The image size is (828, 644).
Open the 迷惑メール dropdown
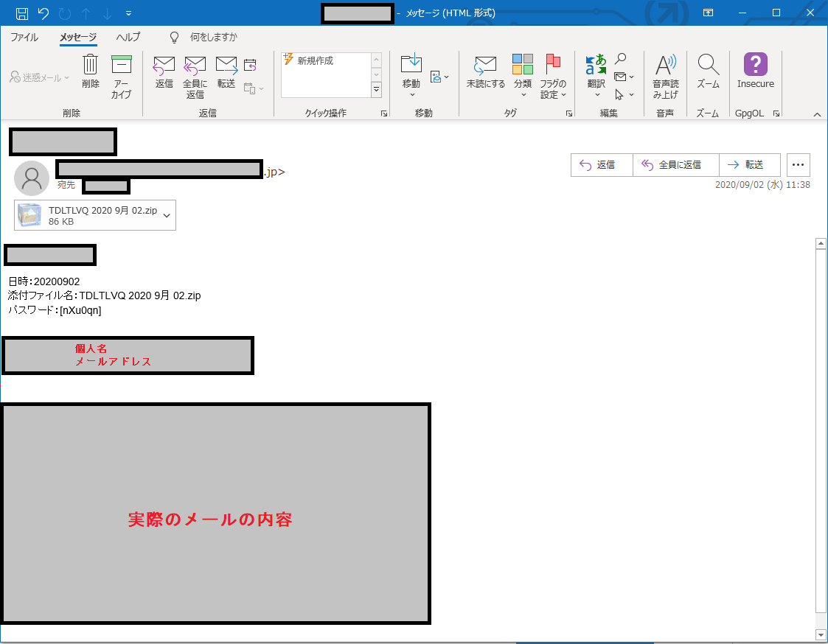(x=40, y=77)
